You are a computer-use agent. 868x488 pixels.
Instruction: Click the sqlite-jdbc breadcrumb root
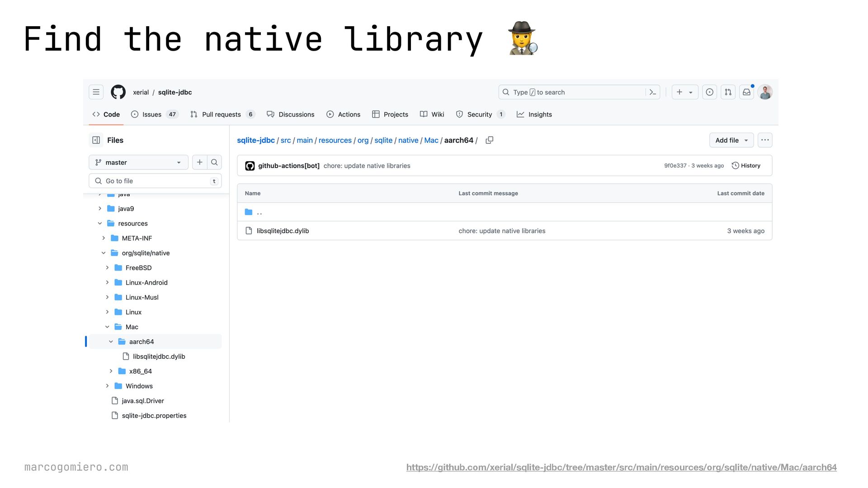(256, 141)
